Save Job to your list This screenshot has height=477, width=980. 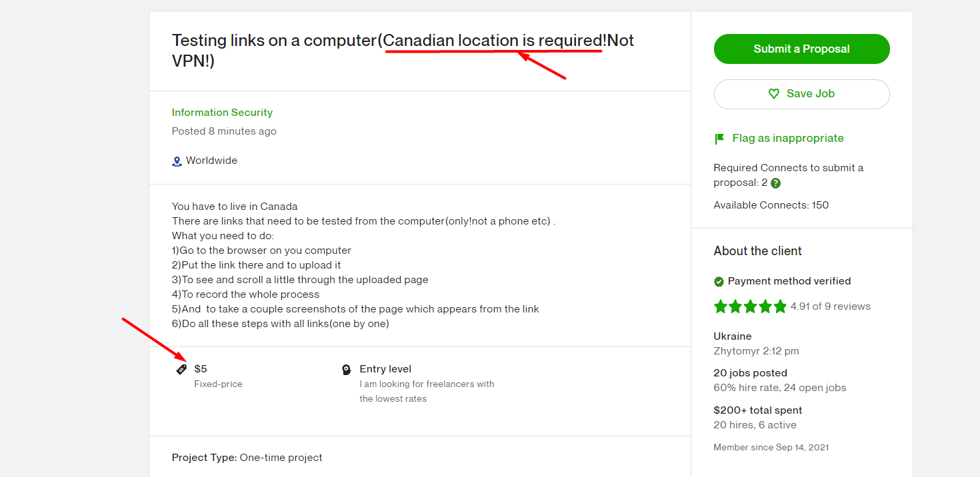pos(801,94)
